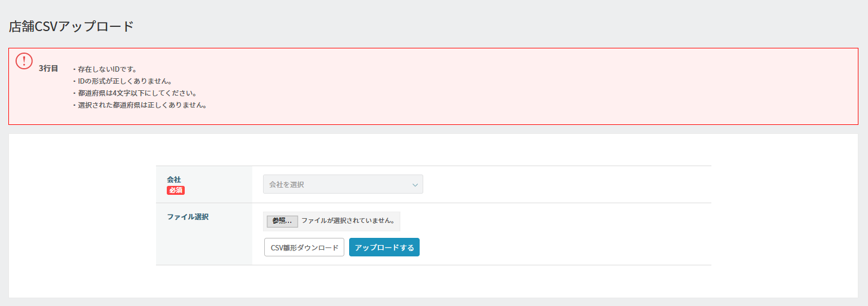The height and width of the screenshot is (306, 868).
Task: Click the 会社 field label
Action: point(174,179)
